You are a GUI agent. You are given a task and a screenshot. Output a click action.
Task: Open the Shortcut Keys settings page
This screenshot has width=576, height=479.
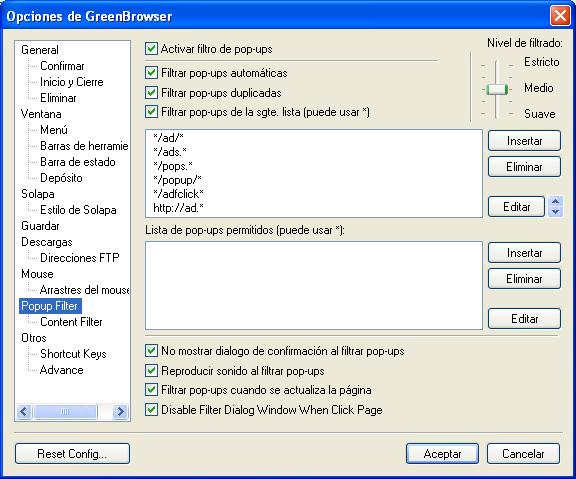point(73,354)
